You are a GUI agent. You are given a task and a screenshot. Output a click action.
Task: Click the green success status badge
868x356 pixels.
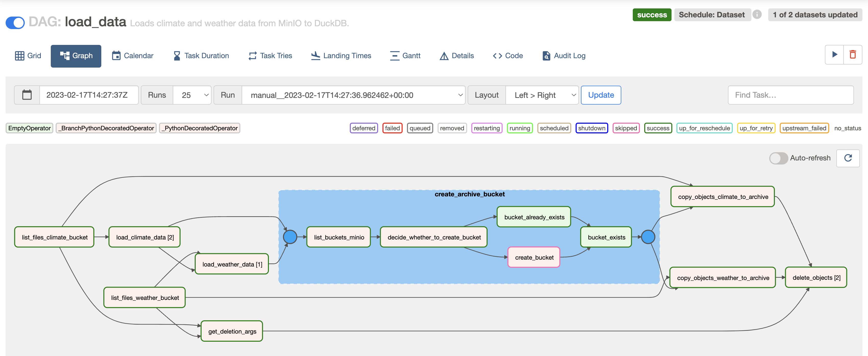coord(652,15)
